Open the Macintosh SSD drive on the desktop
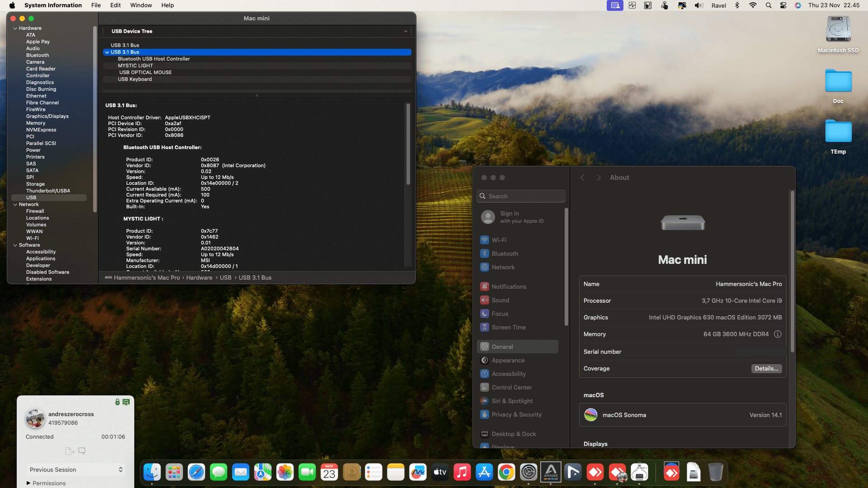 pos(838,34)
